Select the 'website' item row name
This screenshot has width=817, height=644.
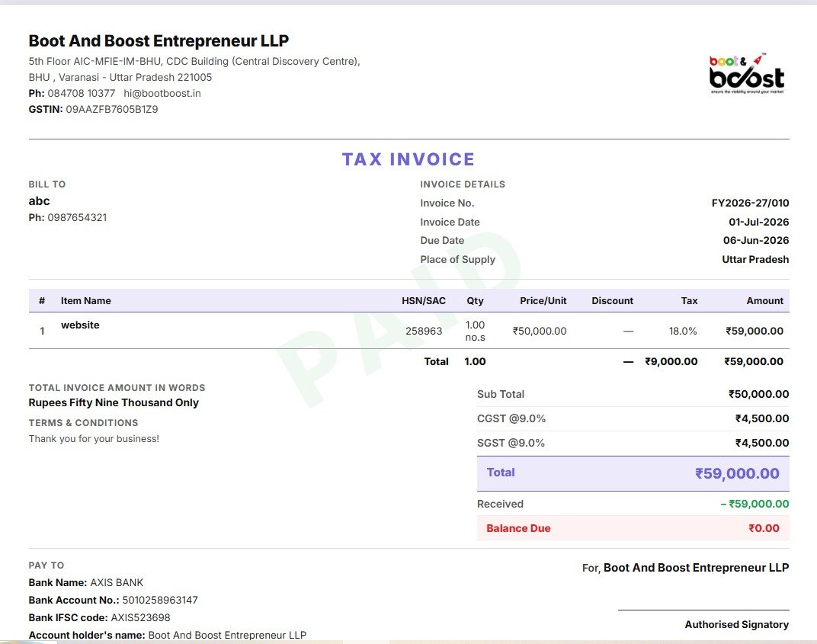[80, 325]
